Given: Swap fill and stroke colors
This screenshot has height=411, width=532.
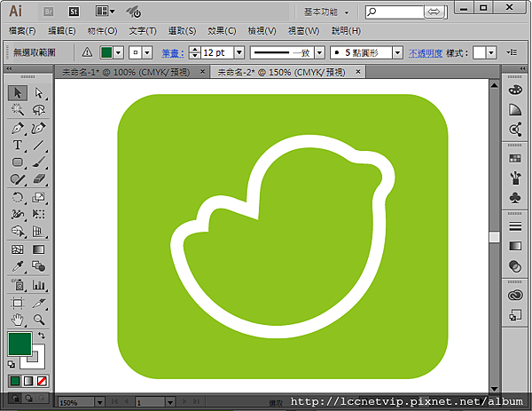Looking at the screenshot, I should coord(42,336).
